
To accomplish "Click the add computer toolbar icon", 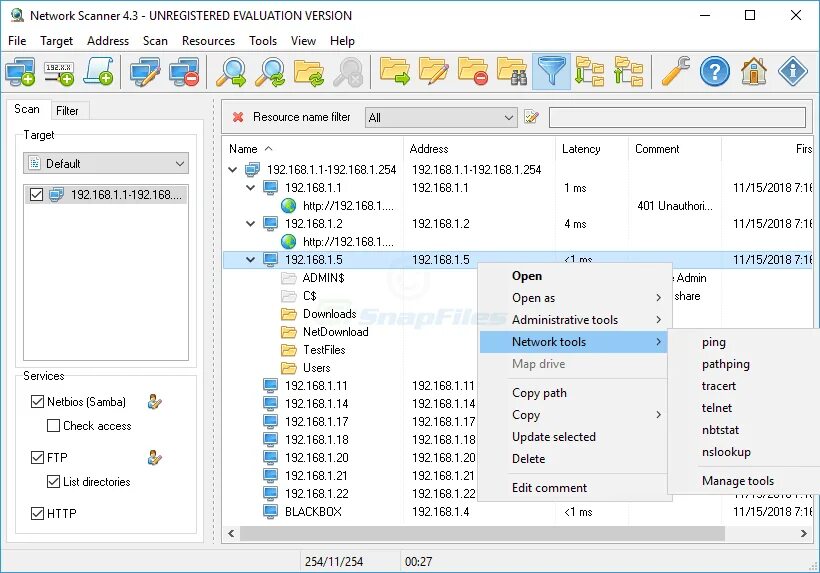I will 20,72.
